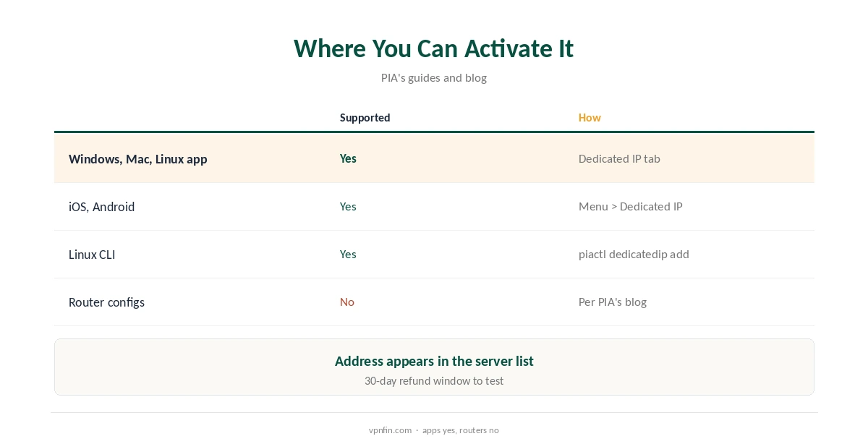Click the 'vpnfin.com' footer text
This screenshot has width=868, height=444.
pos(390,430)
